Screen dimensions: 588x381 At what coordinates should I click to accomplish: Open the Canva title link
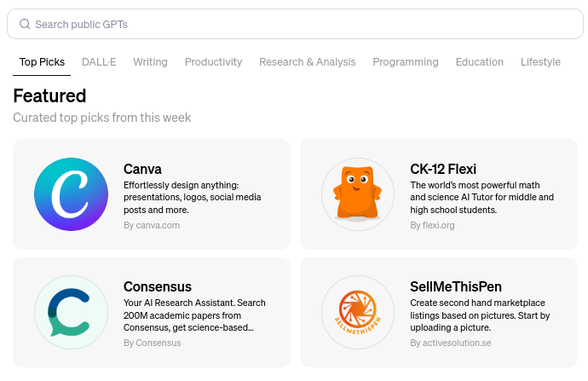tap(142, 169)
